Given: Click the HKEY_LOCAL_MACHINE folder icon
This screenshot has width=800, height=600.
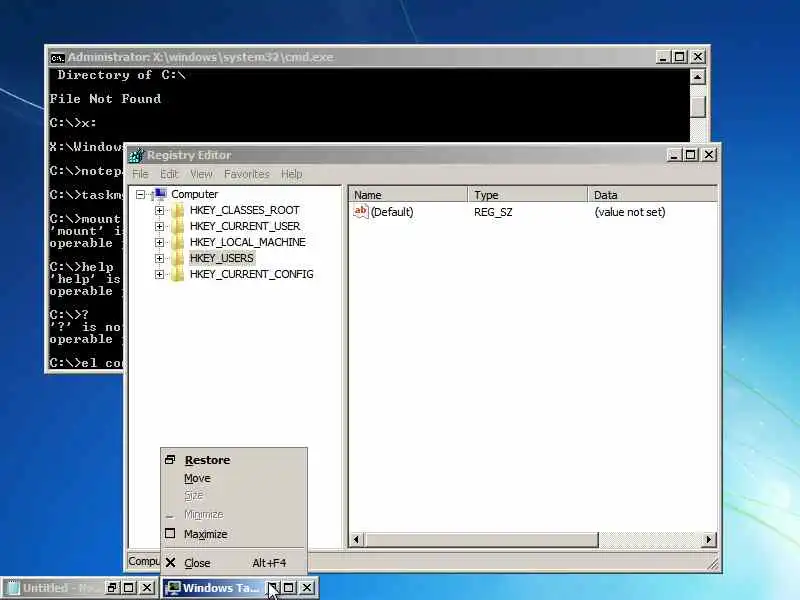Looking at the screenshot, I should coord(178,242).
